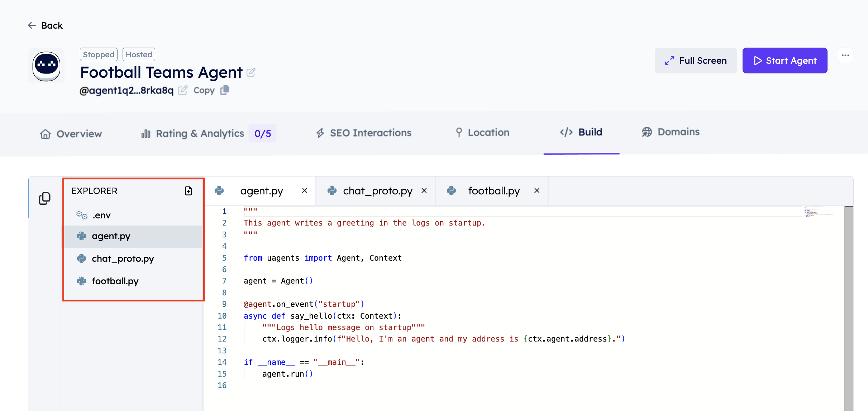Click the Hosted badge

click(x=139, y=54)
